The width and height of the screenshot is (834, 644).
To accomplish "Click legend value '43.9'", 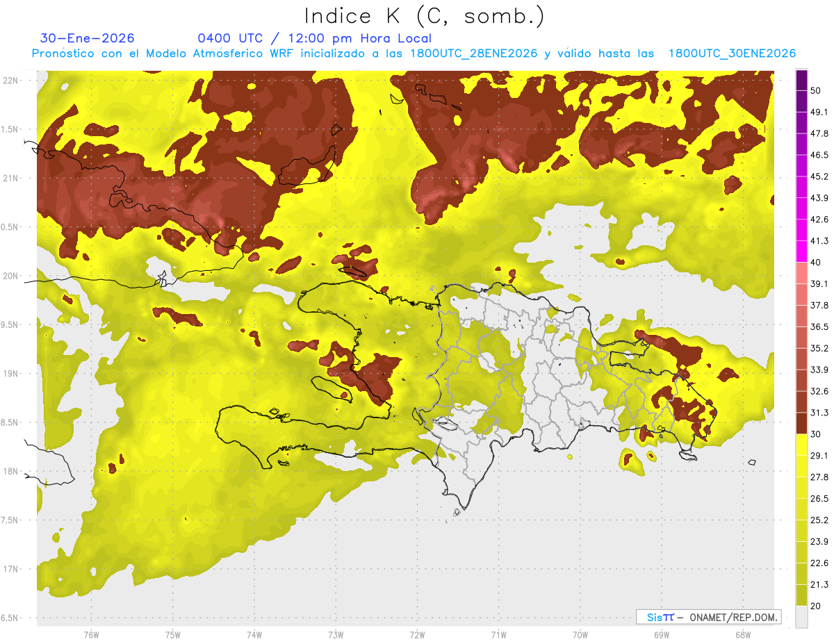I will click(x=819, y=198).
